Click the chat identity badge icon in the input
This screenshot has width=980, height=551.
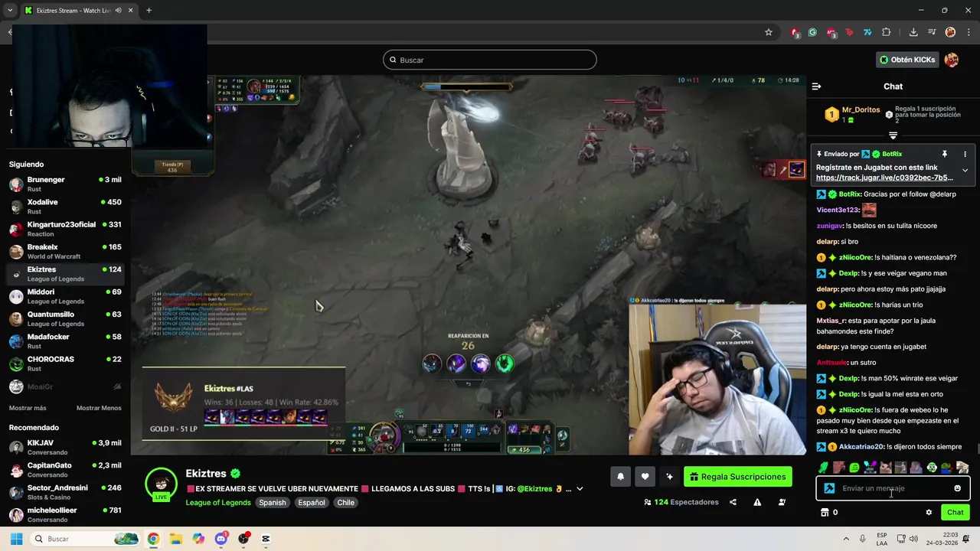(x=829, y=488)
